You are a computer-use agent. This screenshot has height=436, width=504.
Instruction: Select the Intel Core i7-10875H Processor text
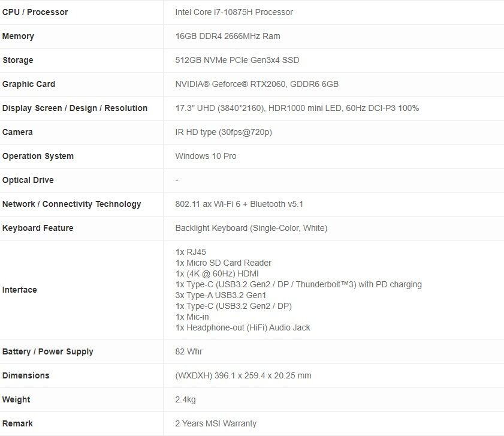click(234, 12)
